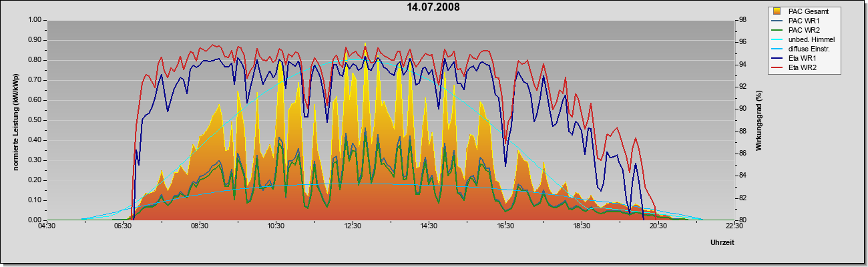The height and width of the screenshot is (267, 868).
Task: Click the 22:30 time axis label
Action: point(734,227)
